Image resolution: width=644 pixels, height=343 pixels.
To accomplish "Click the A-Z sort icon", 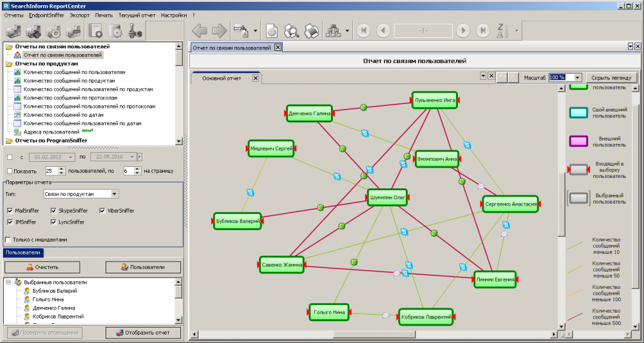I will pyautogui.click(x=503, y=31).
